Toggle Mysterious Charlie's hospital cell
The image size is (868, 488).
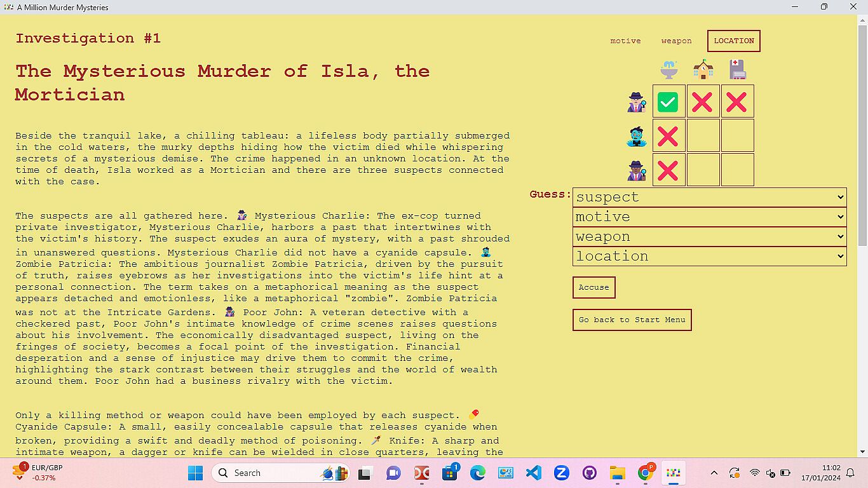click(x=737, y=102)
